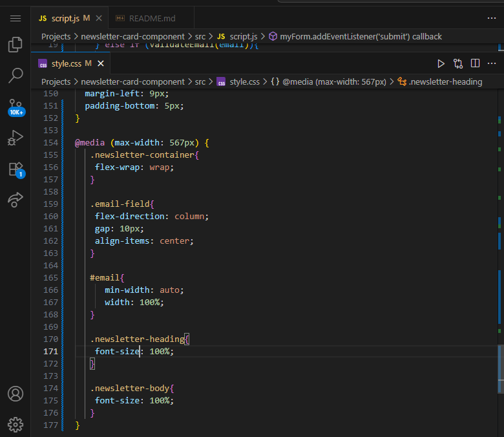Open the Live Share view icon
The height and width of the screenshot is (437, 504).
coord(16,200)
